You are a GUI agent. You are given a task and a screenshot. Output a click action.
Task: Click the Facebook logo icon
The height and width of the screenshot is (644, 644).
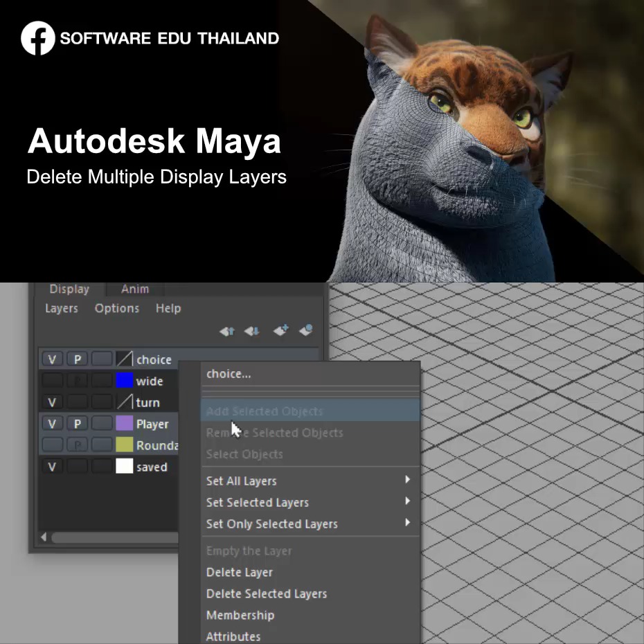click(x=38, y=38)
